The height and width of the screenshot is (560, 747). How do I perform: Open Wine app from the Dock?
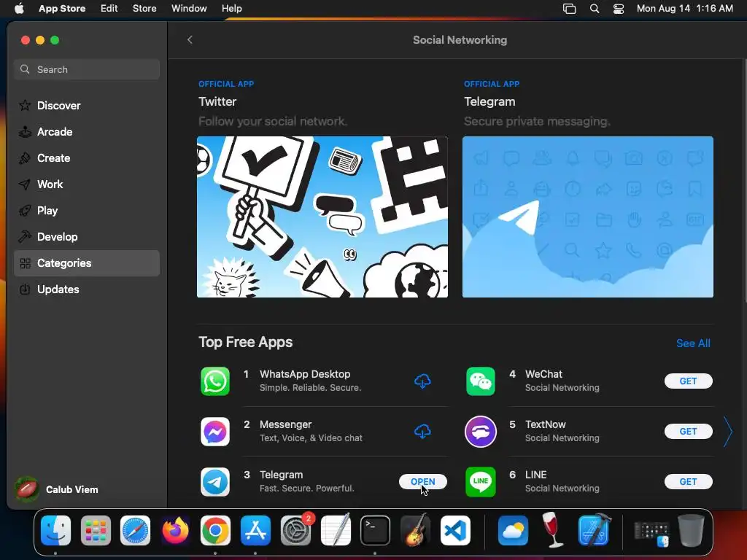(x=553, y=530)
